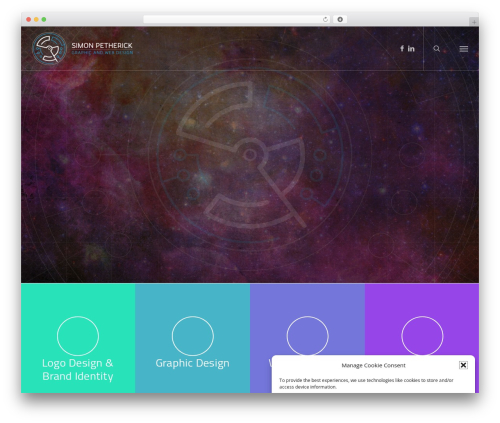Click the Simon Petherick site title
The width and height of the screenshot is (500, 423).
click(x=102, y=45)
